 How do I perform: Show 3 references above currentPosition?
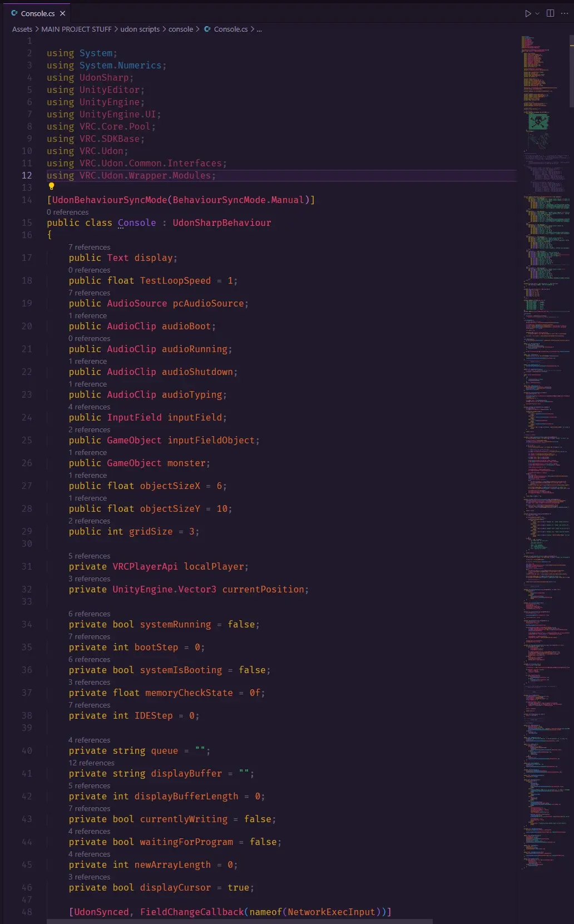click(x=90, y=579)
